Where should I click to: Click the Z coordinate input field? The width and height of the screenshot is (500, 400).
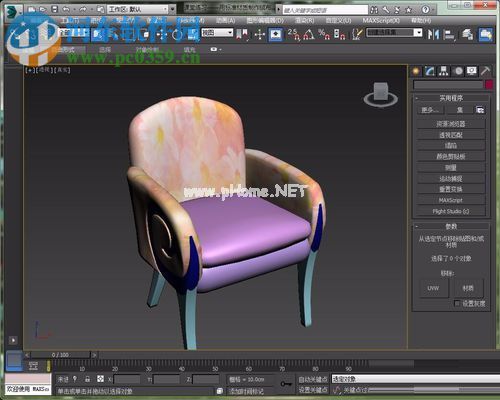tap(206, 380)
